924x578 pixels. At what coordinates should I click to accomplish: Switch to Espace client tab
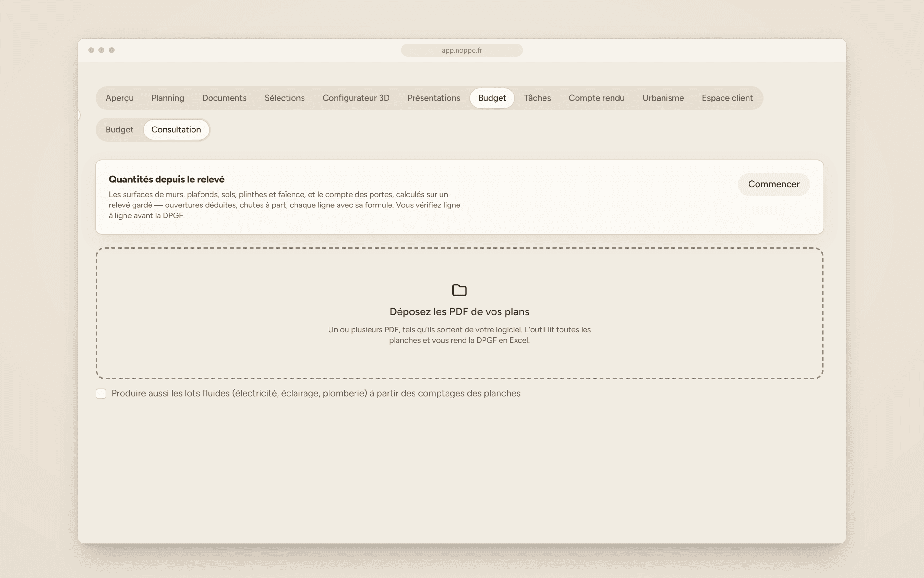[x=727, y=98]
